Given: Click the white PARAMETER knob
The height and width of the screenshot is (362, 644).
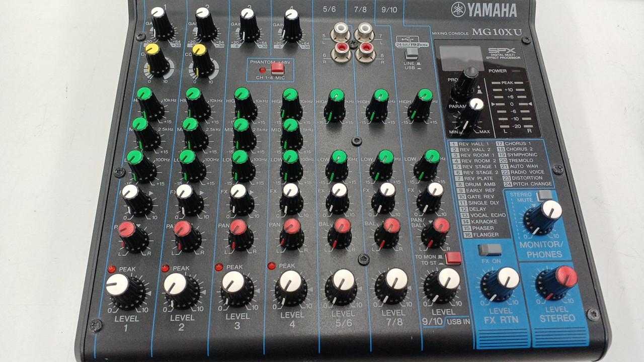Looking at the screenshot, I should [471, 115].
